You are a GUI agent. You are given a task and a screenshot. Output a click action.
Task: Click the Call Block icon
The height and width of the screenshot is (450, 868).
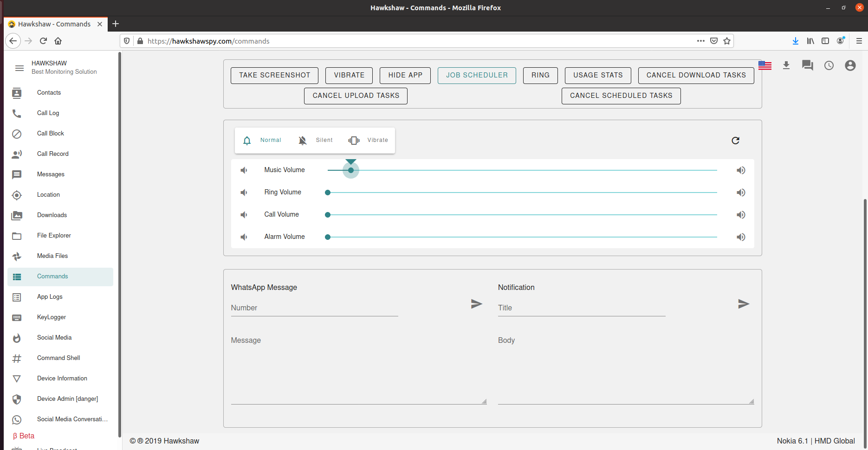[x=17, y=134]
